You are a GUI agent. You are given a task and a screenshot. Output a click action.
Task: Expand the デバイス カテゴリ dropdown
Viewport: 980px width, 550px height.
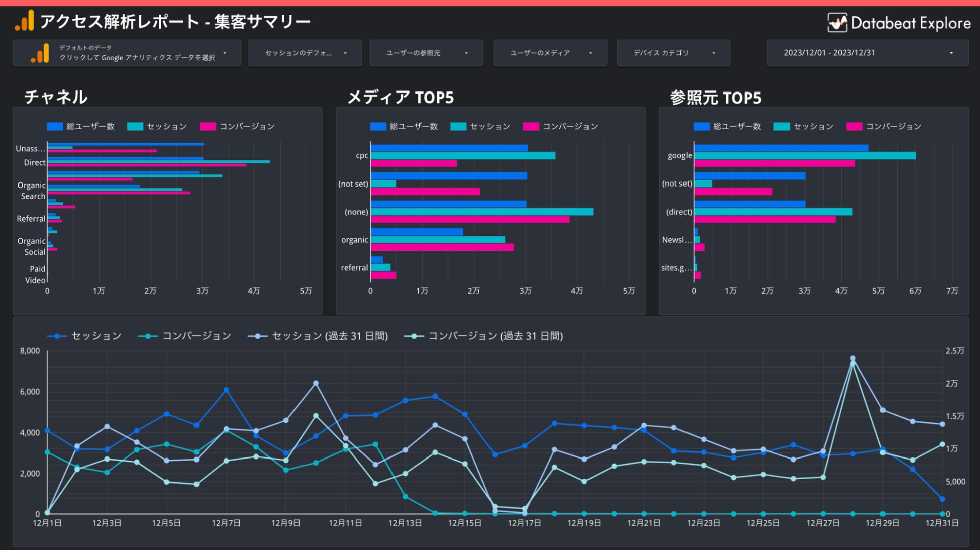[x=673, y=53]
